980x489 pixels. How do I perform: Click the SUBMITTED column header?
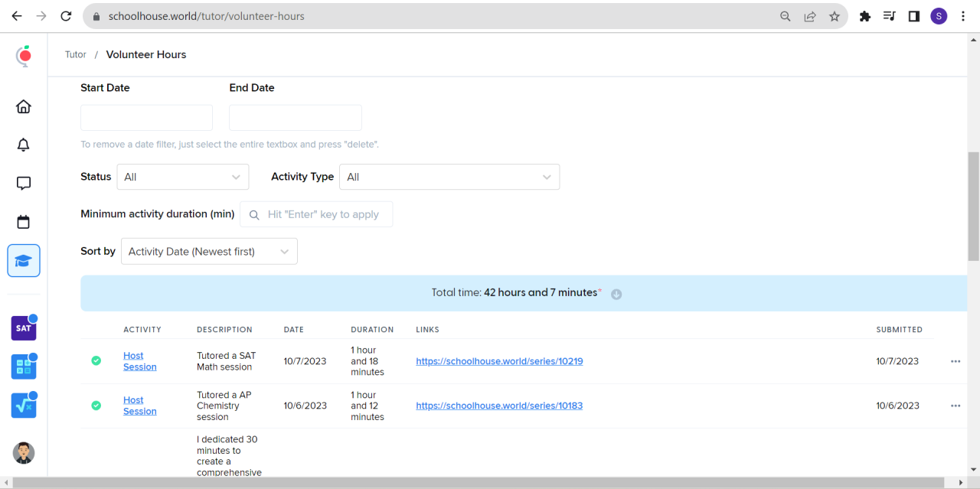(x=900, y=330)
